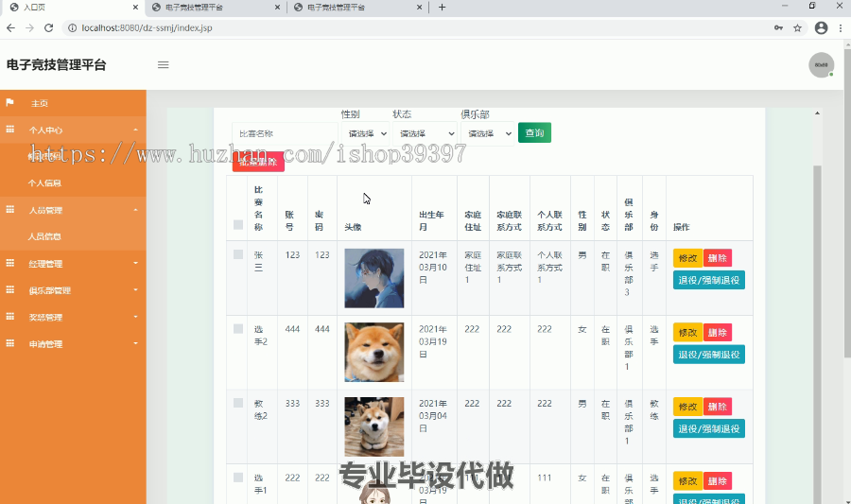The width and height of the screenshot is (851, 504).
Task: Open the Chrome three-dot menu
Action: click(x=841, y=27)
